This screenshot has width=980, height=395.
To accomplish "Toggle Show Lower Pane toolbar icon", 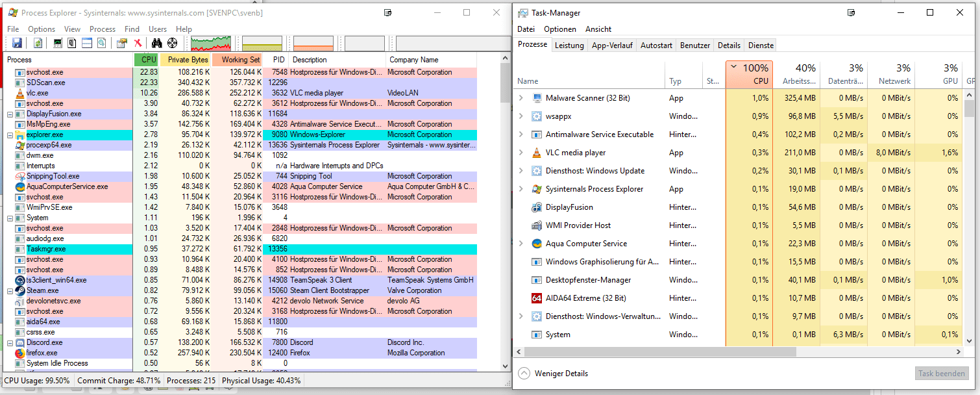I will coord(86,43).
